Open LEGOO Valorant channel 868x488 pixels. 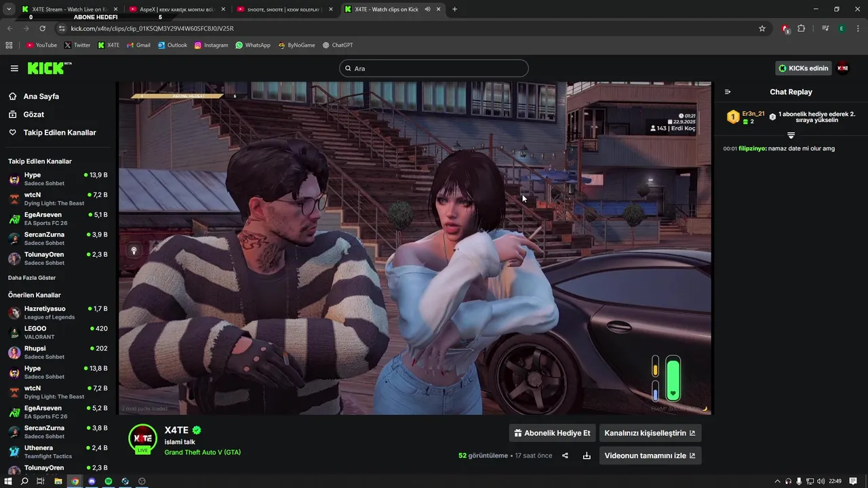[58, 332]
